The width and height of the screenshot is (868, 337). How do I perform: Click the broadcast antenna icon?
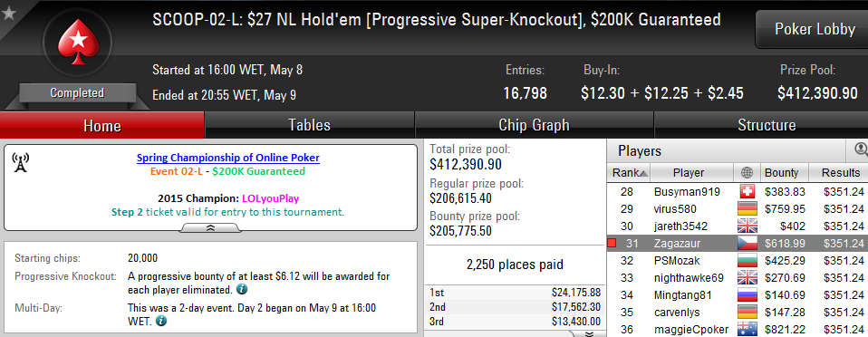(x=21, y=163)
